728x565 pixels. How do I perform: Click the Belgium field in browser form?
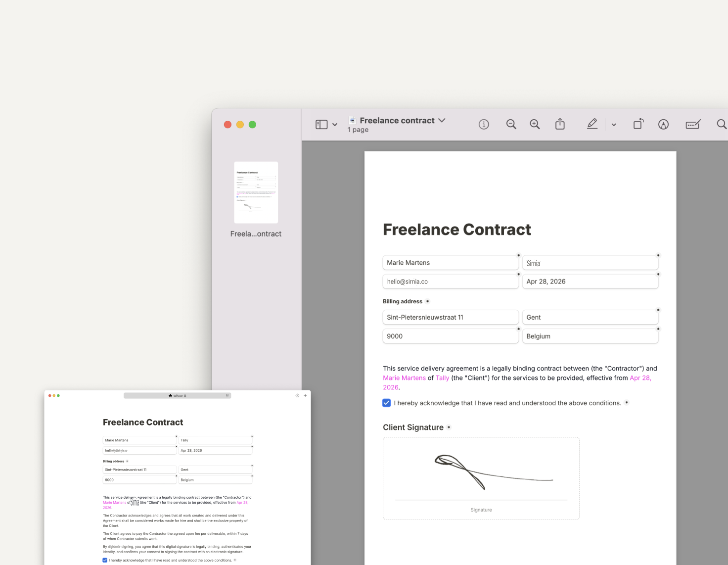(x=215, y=480)
